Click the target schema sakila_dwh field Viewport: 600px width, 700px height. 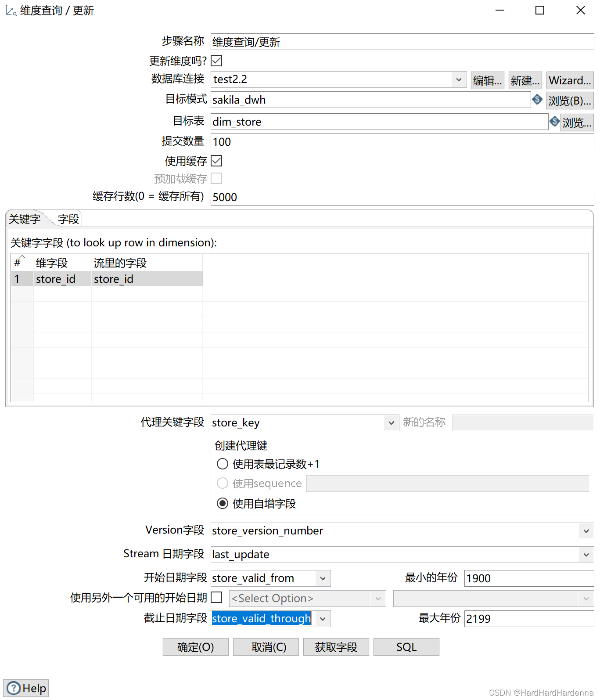point(370,100)
